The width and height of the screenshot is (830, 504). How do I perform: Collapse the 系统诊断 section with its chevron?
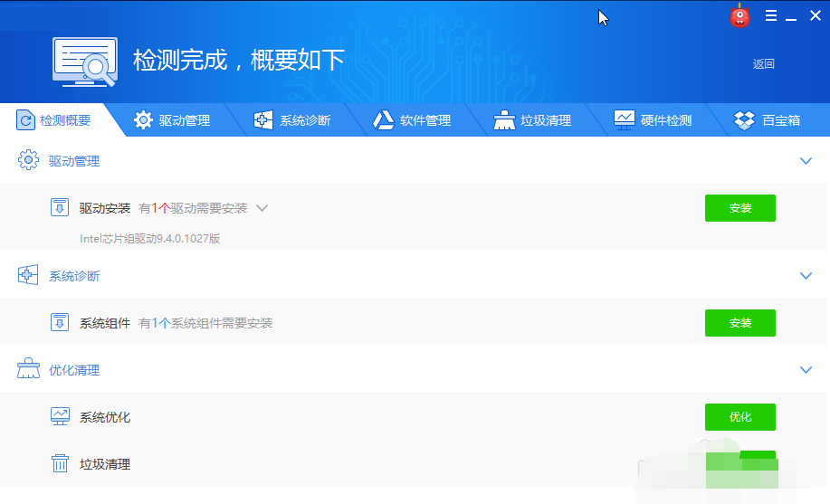[x=806, y=275]
